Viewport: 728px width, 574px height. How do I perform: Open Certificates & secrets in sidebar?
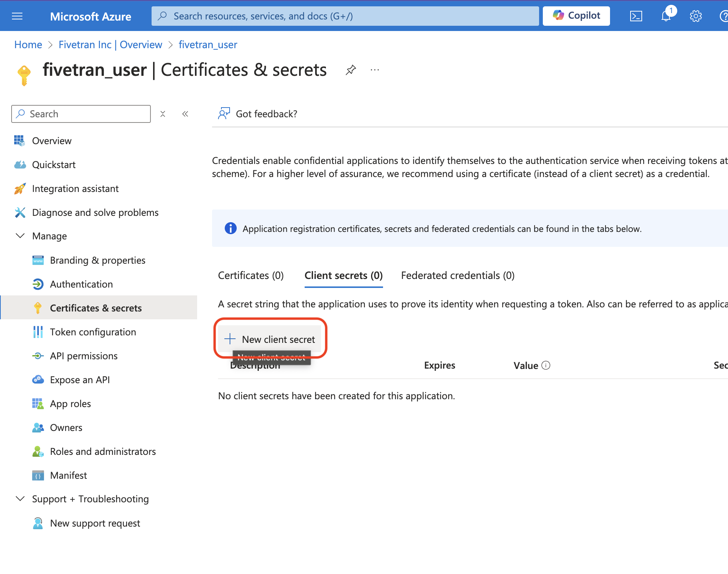pos(99,308)
